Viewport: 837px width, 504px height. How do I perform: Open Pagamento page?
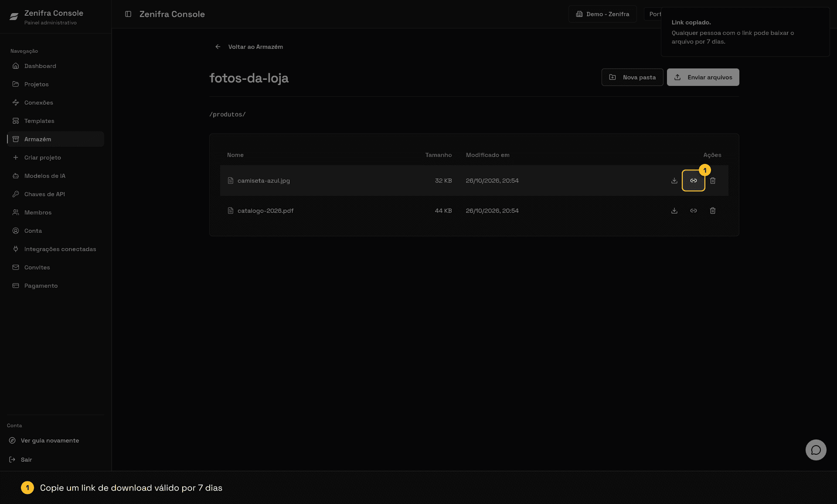(x=56, y=286)
